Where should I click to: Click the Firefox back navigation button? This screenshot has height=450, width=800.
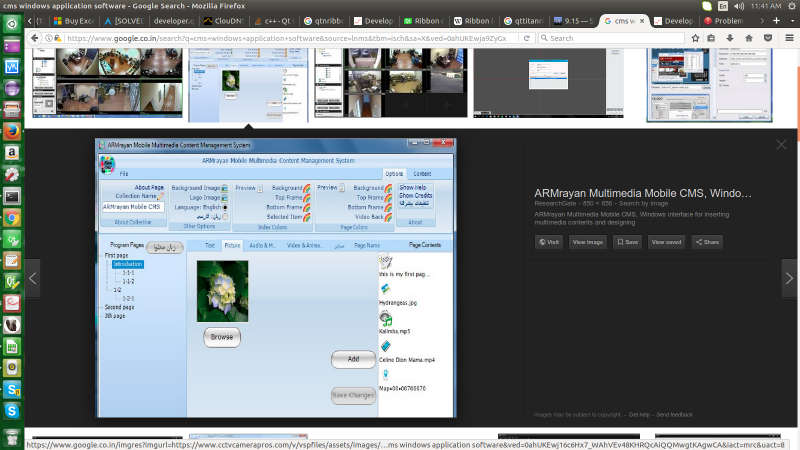(38, 38)
